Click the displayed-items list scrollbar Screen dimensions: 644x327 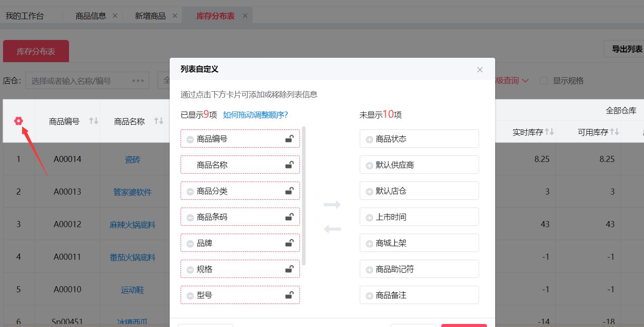tap(304, 195)
